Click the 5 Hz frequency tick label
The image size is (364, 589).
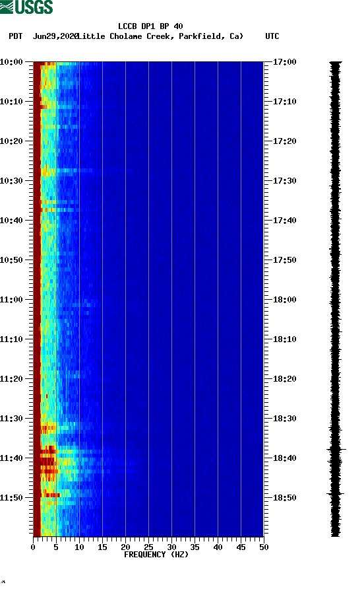point(56,547)
